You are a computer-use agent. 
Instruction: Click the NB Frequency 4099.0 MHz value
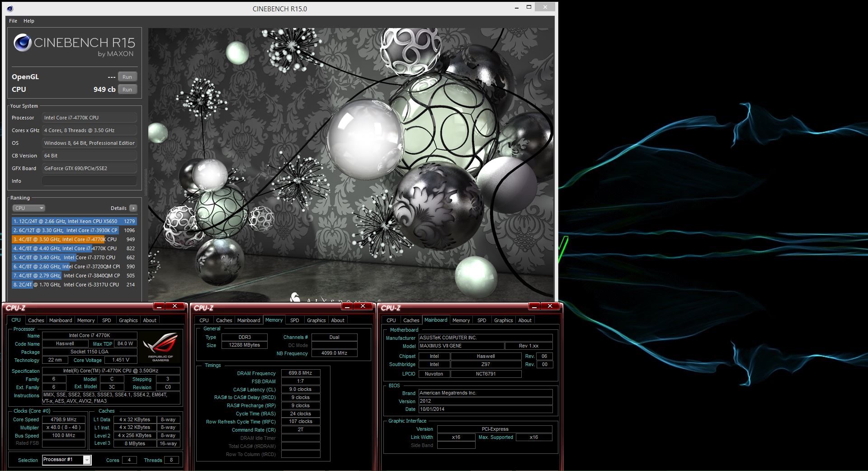pyautogui.click(x=335, y=353)
